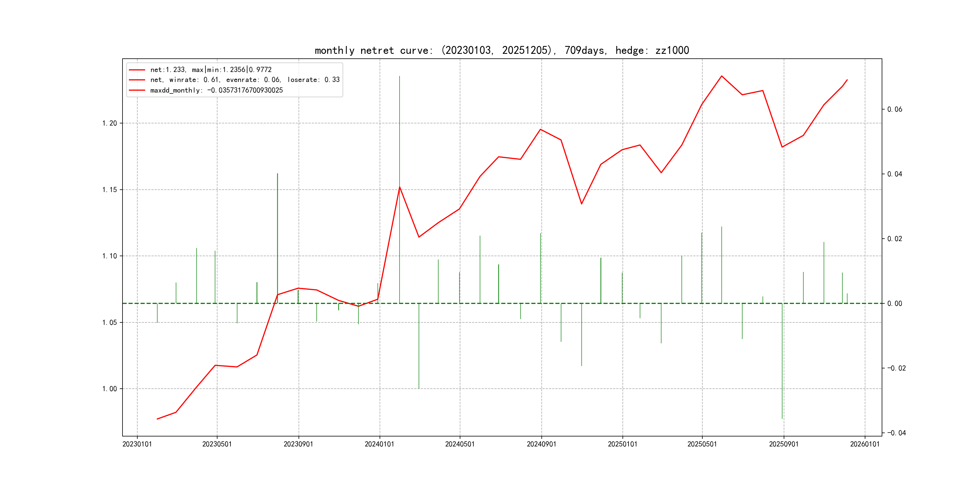Click the maxdd_monthly legend entry
Viewport: 980px width, 490px height.
point(217,90)
